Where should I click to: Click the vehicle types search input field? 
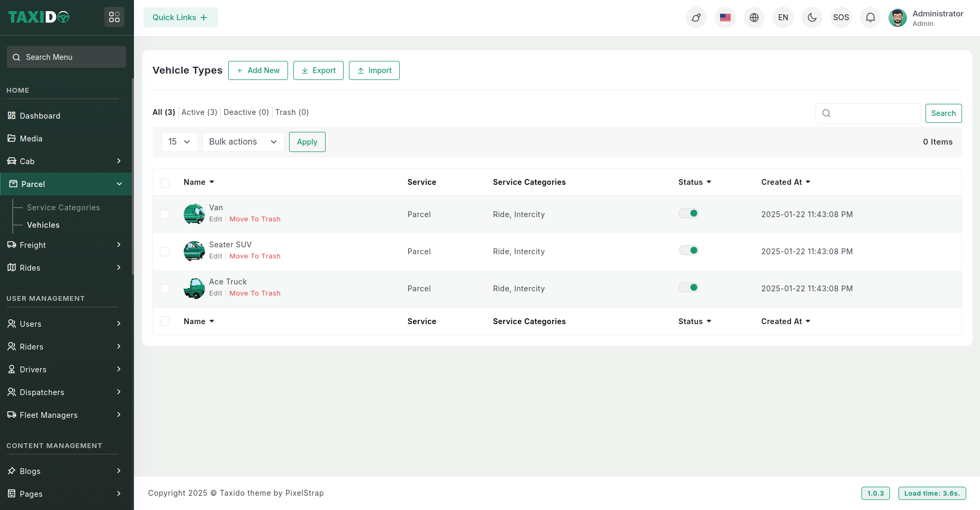pos(874,113)
